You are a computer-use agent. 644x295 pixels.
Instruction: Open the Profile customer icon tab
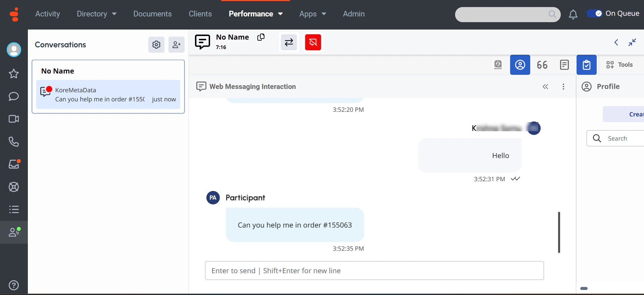point(520,65)
